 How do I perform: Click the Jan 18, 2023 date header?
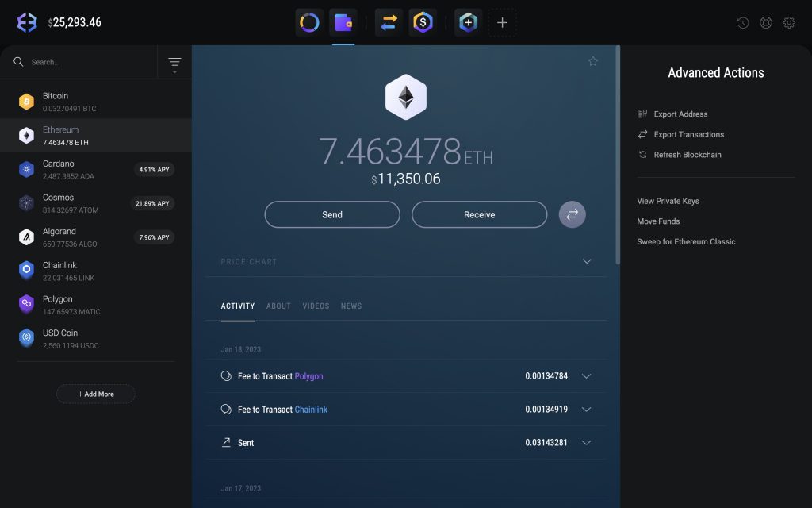(241, 349)
